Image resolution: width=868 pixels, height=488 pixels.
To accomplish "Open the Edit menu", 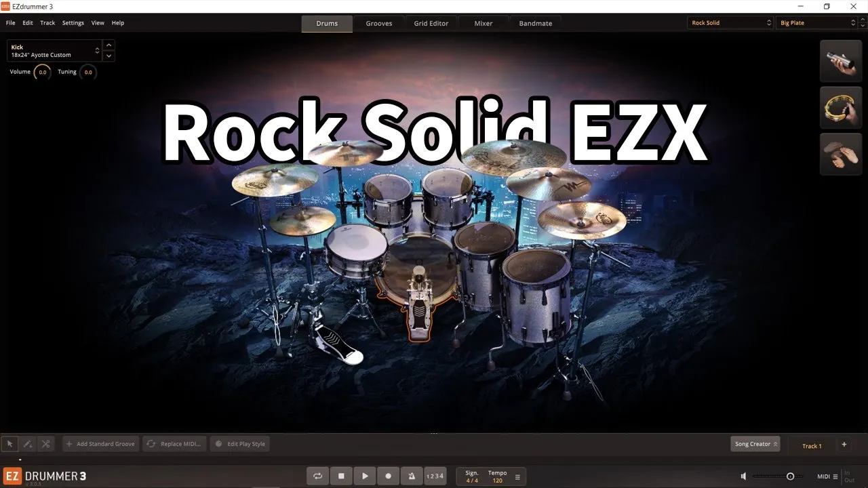I will [x=28, y=23].
